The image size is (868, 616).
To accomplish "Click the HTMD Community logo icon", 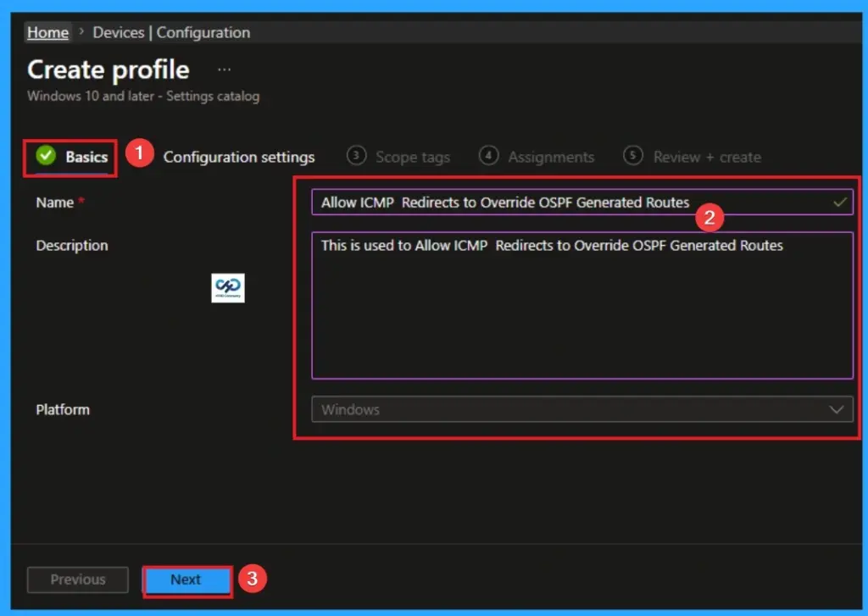I will [x=227, y=288].
